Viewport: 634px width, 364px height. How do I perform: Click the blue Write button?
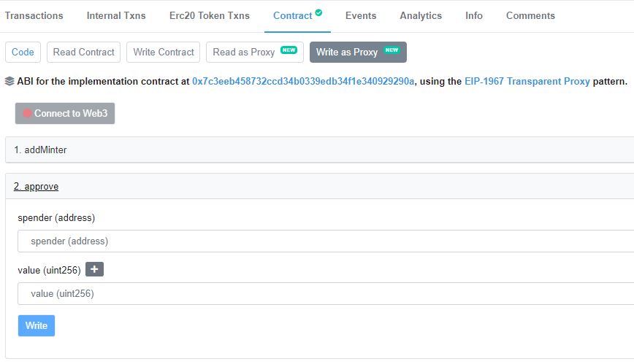pos(37,325)
